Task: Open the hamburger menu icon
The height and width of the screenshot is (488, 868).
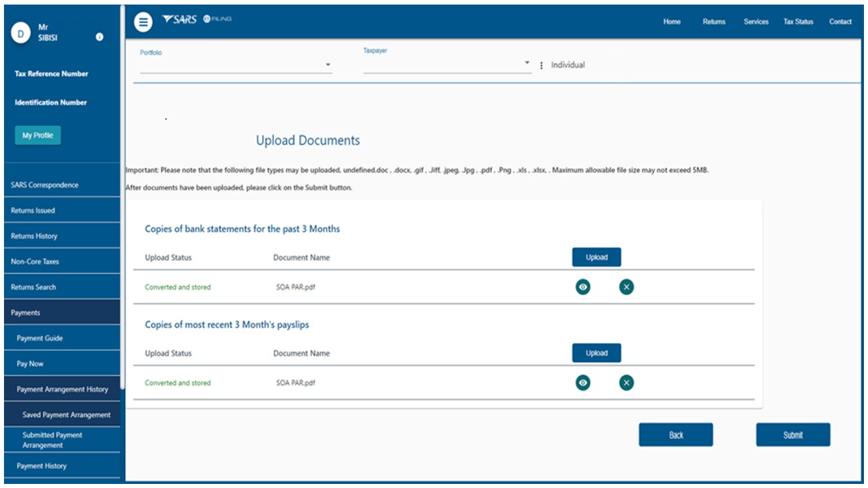Action: click(x=143, y=22)
